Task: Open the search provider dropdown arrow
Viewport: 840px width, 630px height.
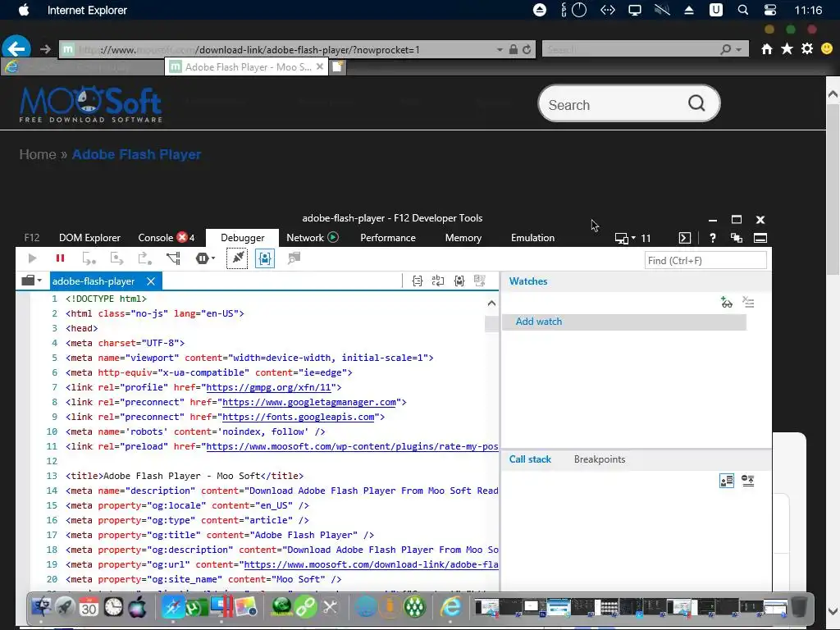Action: click(739, 50)
